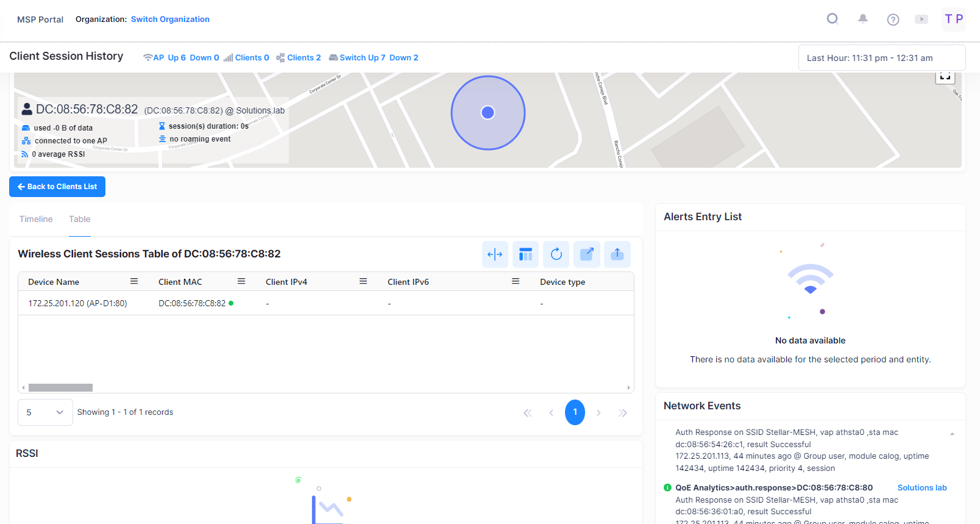Select the 172.25.201.120 (AP-D1:80) cell
Image resolution: width=980 pixels, height=524 pixels.
click(x=77, y=303)
